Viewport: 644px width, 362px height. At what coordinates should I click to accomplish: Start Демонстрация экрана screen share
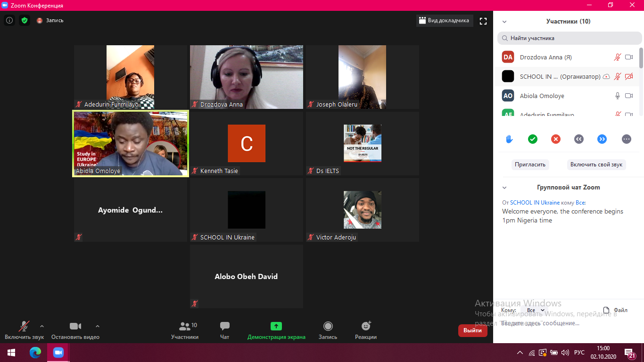point(276,329)
